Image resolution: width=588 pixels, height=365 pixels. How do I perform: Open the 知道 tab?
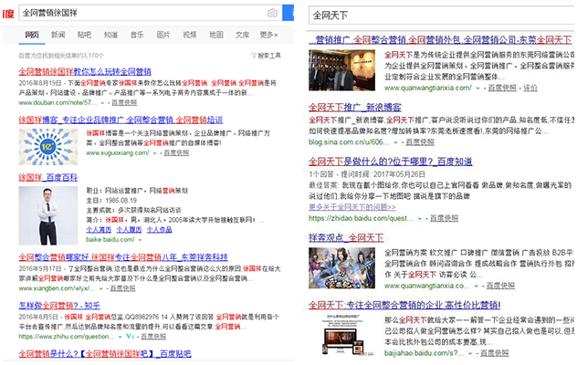[x=110, y=35]
